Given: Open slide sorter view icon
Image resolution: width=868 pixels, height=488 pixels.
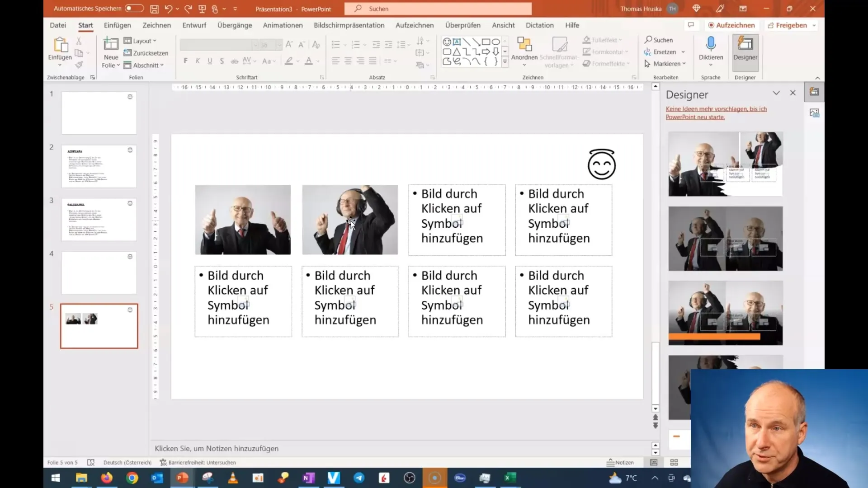Looking at the screenshot, I should tap(674, 462).
